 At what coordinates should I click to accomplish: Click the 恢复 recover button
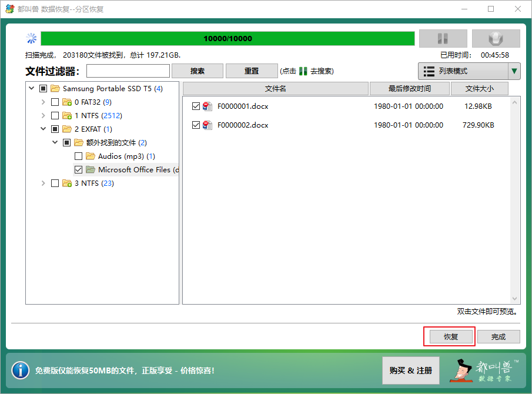(x=450, y=337)
